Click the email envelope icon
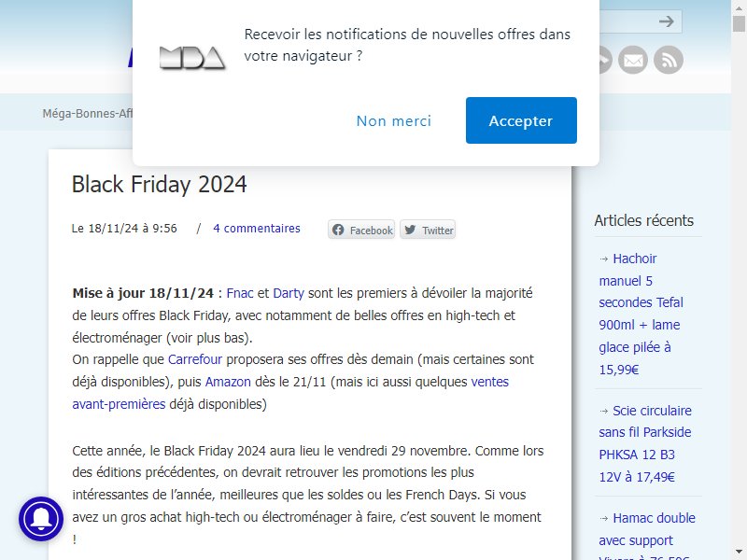Image resolution: width=747 pixels, height=560 pixels. pos(633,61)
